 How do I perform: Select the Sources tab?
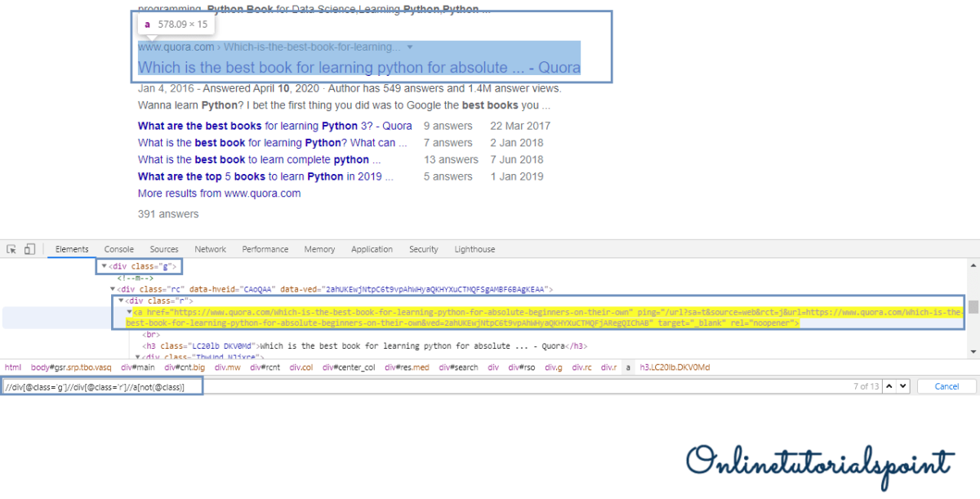164,249
